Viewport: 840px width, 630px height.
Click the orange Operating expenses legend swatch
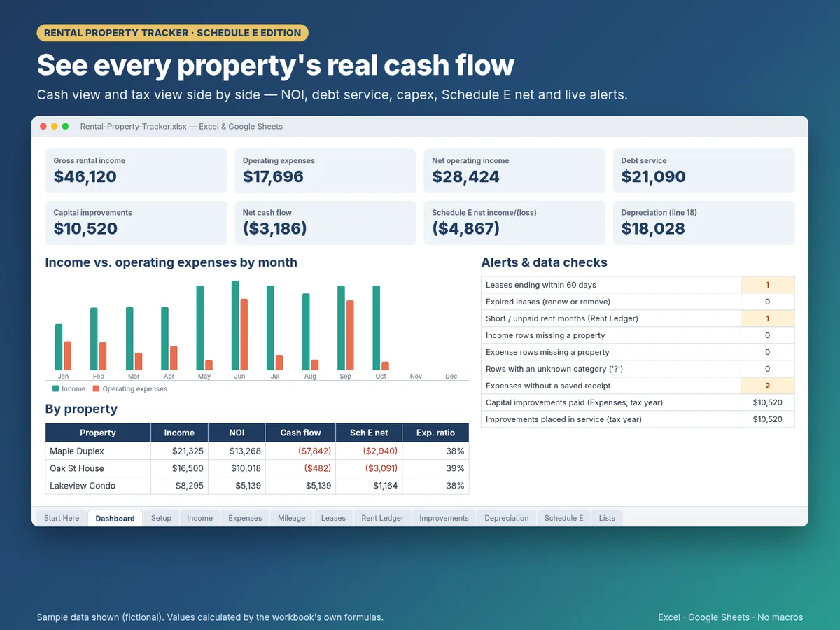click(x=96, y=388)
